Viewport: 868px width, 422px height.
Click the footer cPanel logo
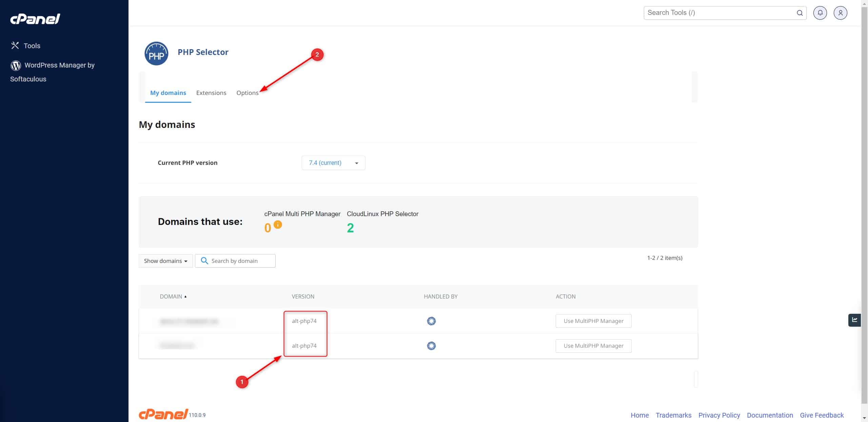[163, 414]
